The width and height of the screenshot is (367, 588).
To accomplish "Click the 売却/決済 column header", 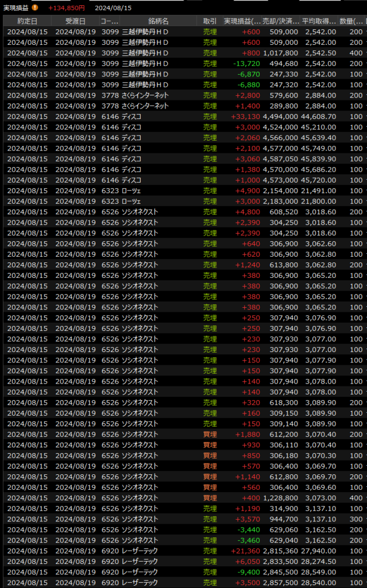I will point(281,21).
